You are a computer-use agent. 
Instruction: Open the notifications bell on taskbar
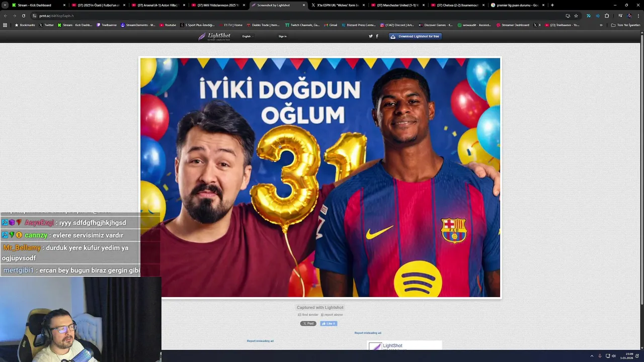[x=637, y=356]
